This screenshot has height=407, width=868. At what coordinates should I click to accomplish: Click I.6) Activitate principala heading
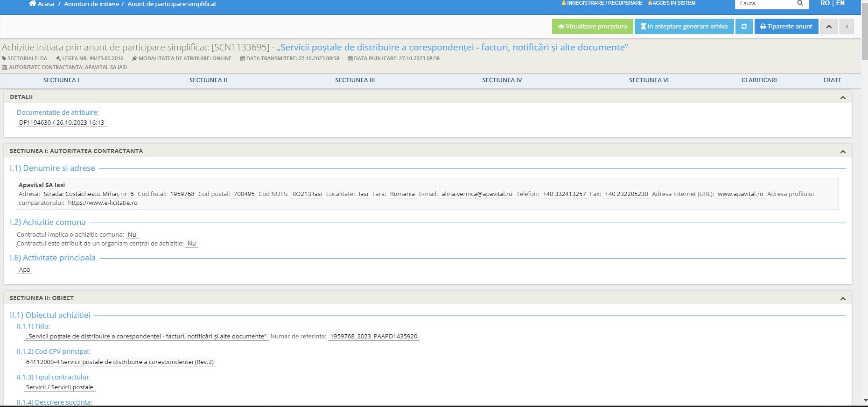(x=52, y=258)
